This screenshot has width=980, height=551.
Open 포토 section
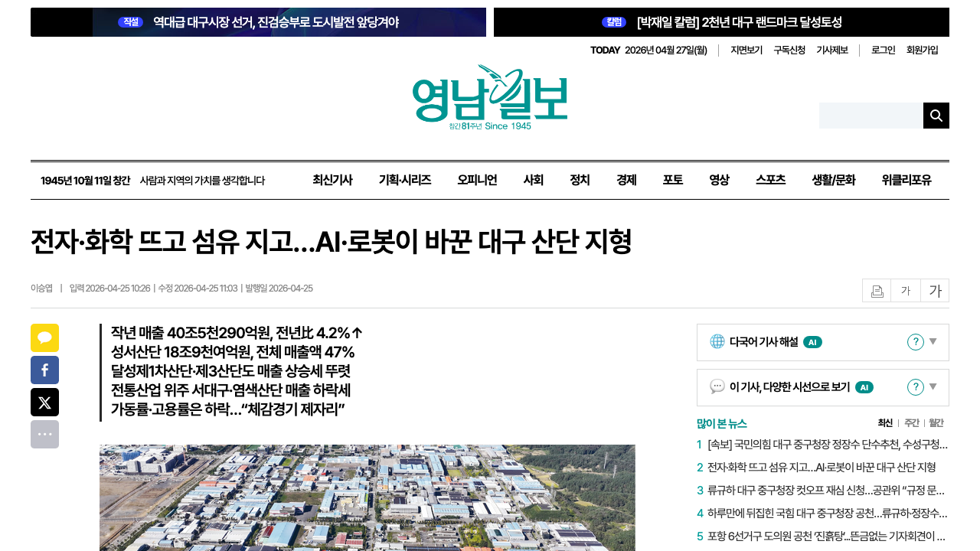click(x=673, y=181)
